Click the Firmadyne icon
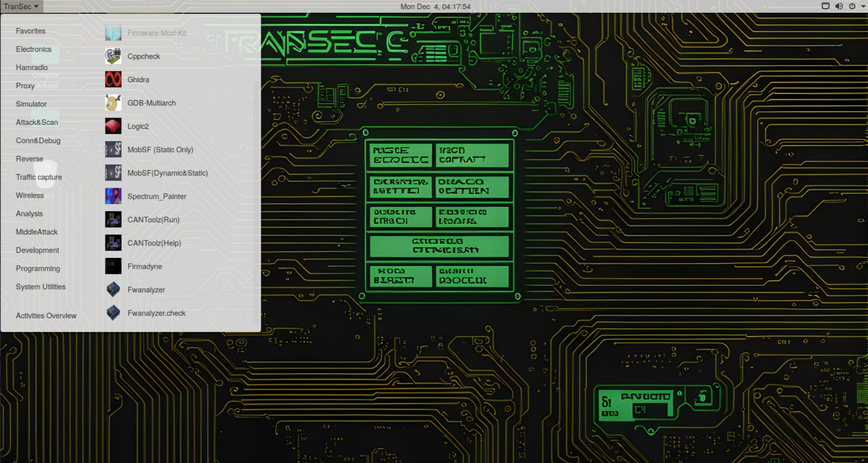 point(113,267)
